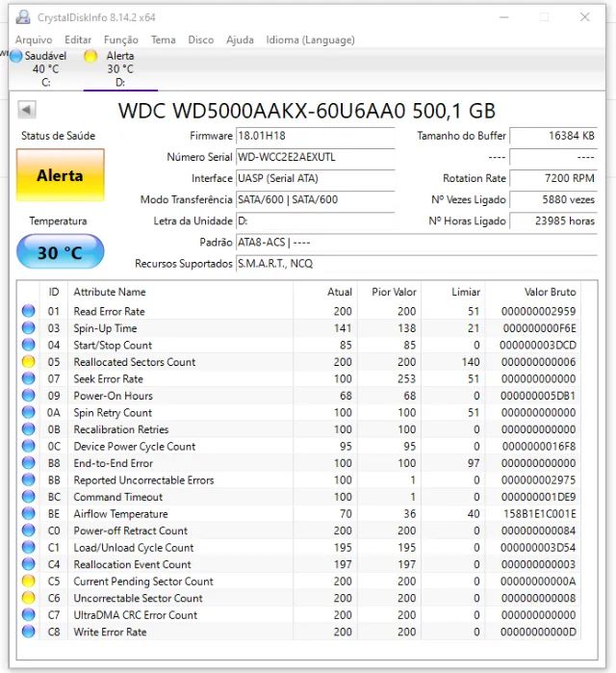
Task: Click status orb of Power-off Retract Count
Action: click(28, 531)
